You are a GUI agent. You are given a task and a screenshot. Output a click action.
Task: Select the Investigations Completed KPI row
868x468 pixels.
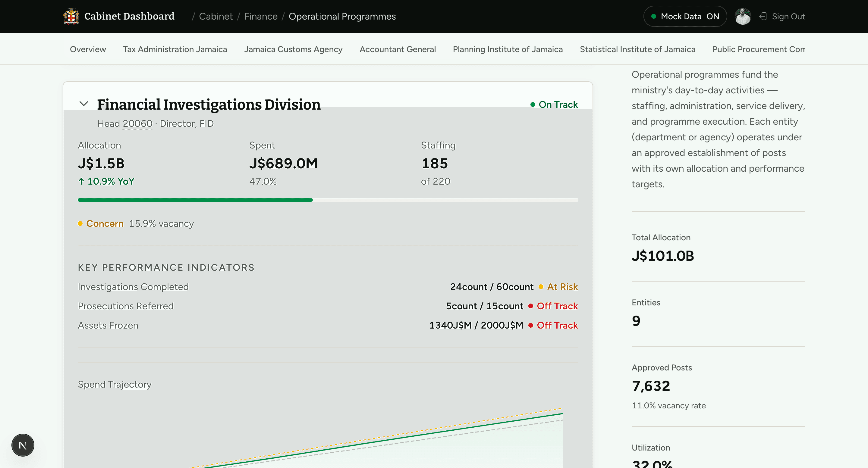point(328,286)
